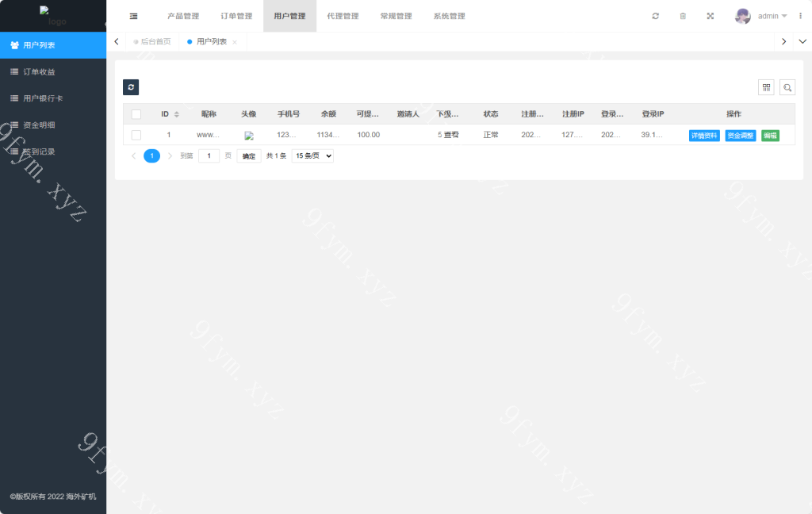Open the vertical three-dot more menu

click(801, 16)
